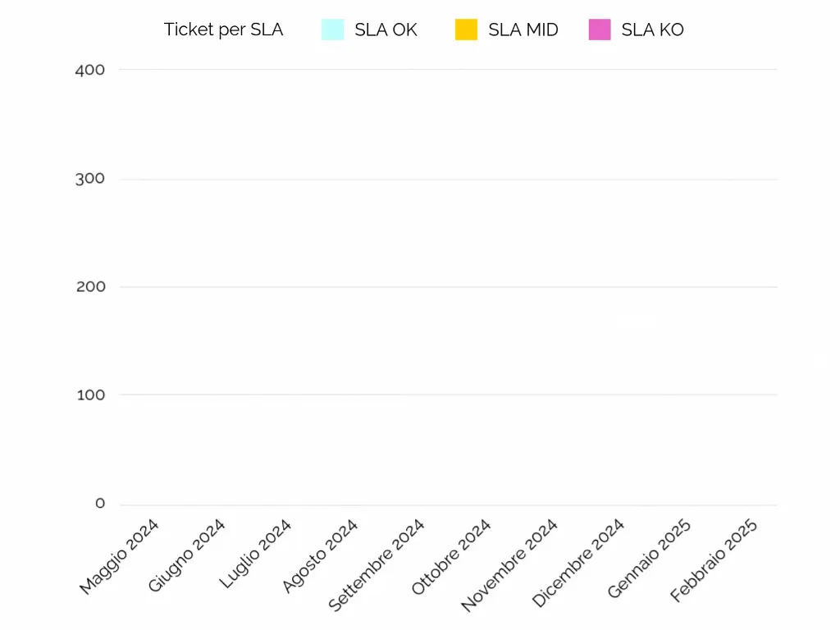840x630 pixels.
Task: Select the Settembre 2024 axis label
Action: pos(377,565)
